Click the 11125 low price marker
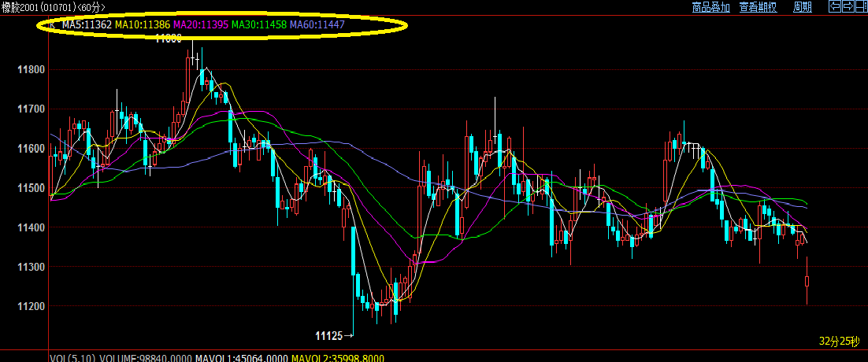The height and width of the screenshot is (362, 868). pos(329,336)
